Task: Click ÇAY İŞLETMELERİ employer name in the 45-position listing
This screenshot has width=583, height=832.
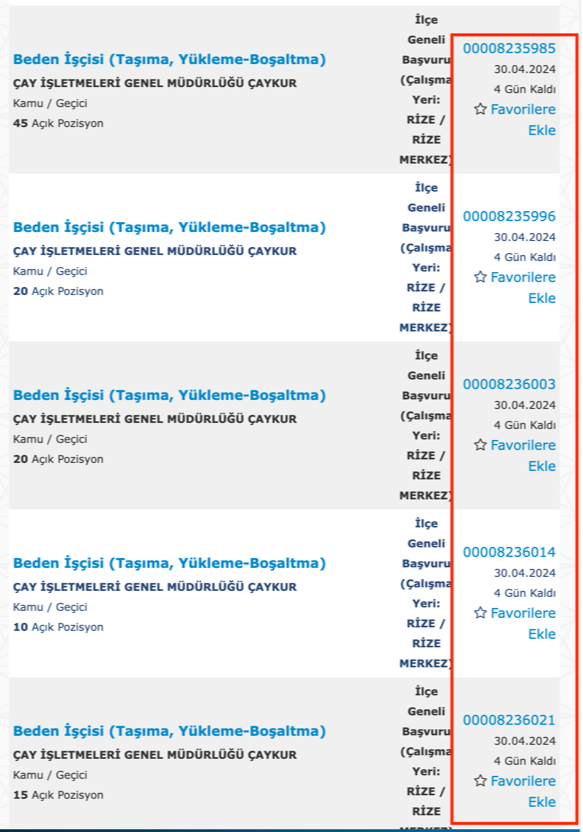Action: [x=155, y=83]
